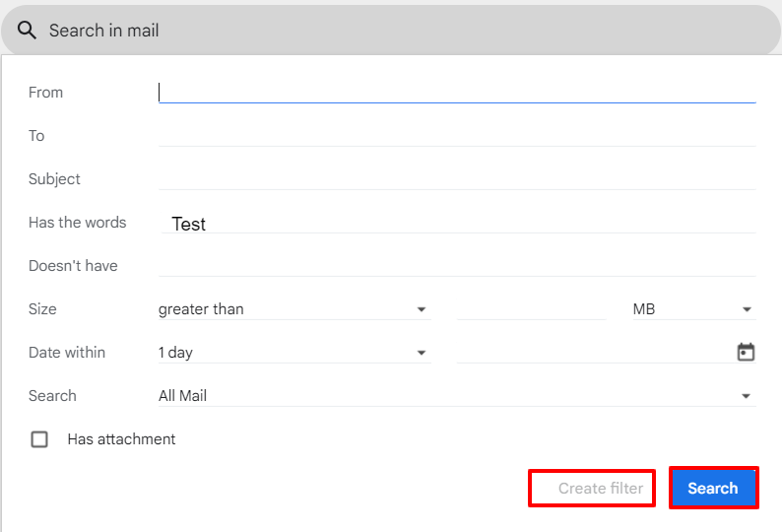
Task: Click the size value number field
Action: (531, 309)
